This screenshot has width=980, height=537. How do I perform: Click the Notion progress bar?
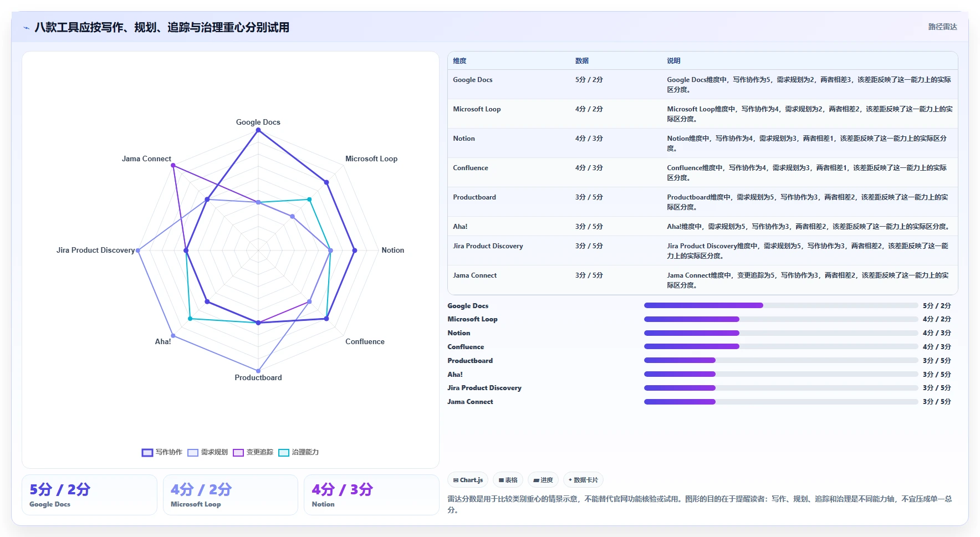pyautogui.click(x=781, y=333)
